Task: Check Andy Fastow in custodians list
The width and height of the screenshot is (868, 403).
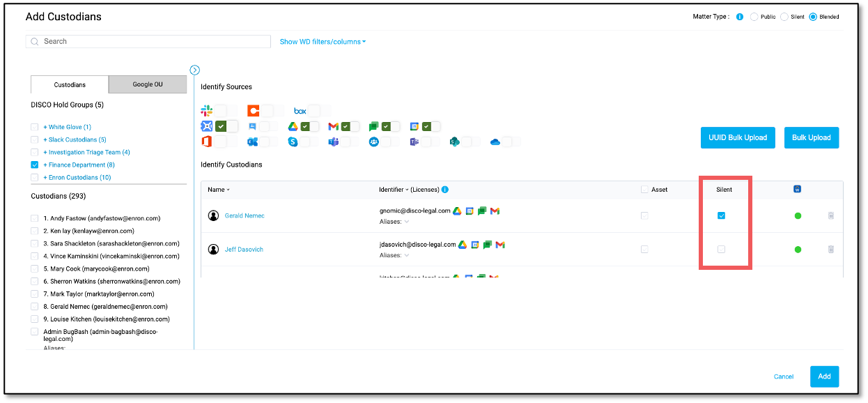Action: click(35, 218)
